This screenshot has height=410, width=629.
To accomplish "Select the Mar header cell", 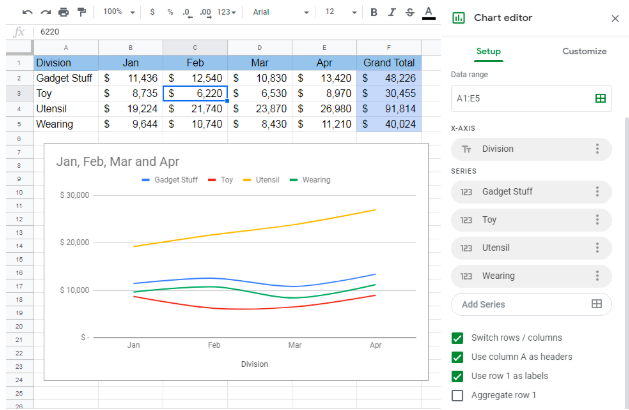I will (x=260, y=63).
